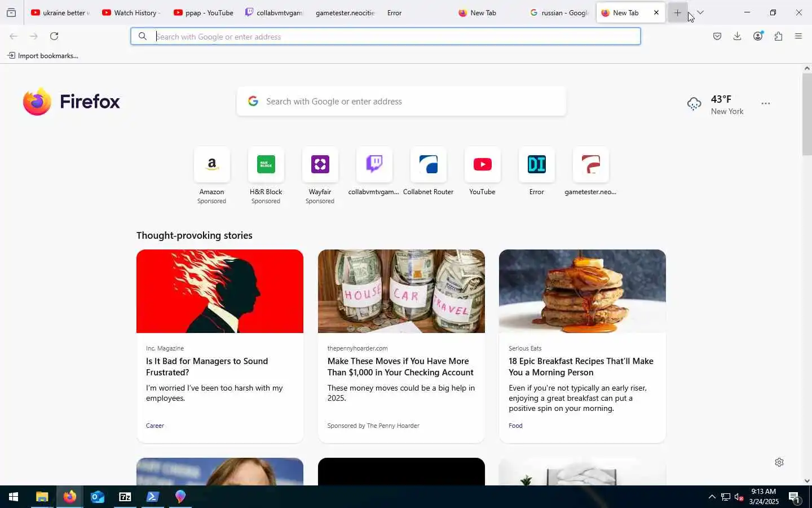
Task: Open new tab personalize gear icon
Action: pos(779,462)
